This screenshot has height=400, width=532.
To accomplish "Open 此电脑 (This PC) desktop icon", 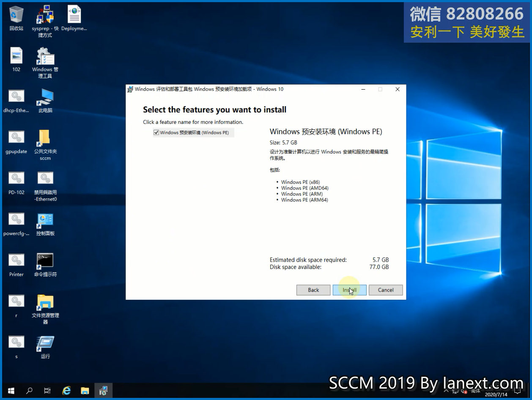I will (45, 101).
